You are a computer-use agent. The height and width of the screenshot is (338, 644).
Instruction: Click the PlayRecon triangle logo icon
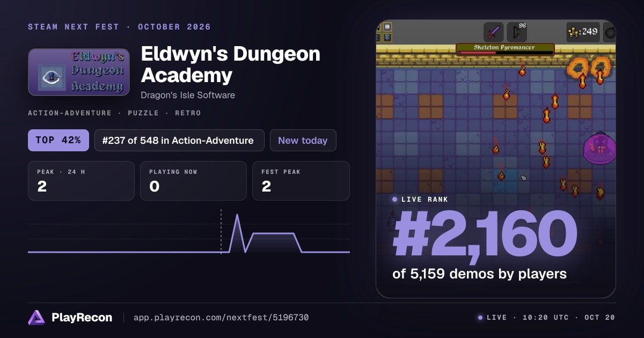pyautogui.click(x=36, y=318)
